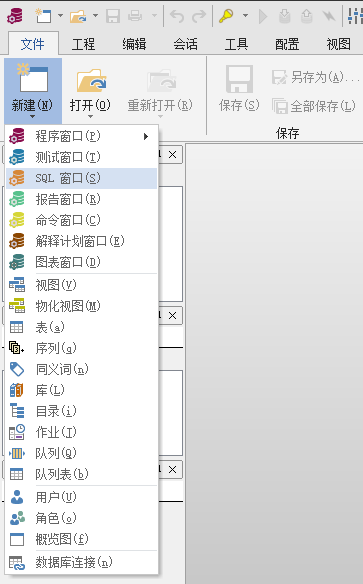Viewport: 363px width, 584px height.
Task: Click the 数据库连接(n) link icon
Action: point(17,562)
